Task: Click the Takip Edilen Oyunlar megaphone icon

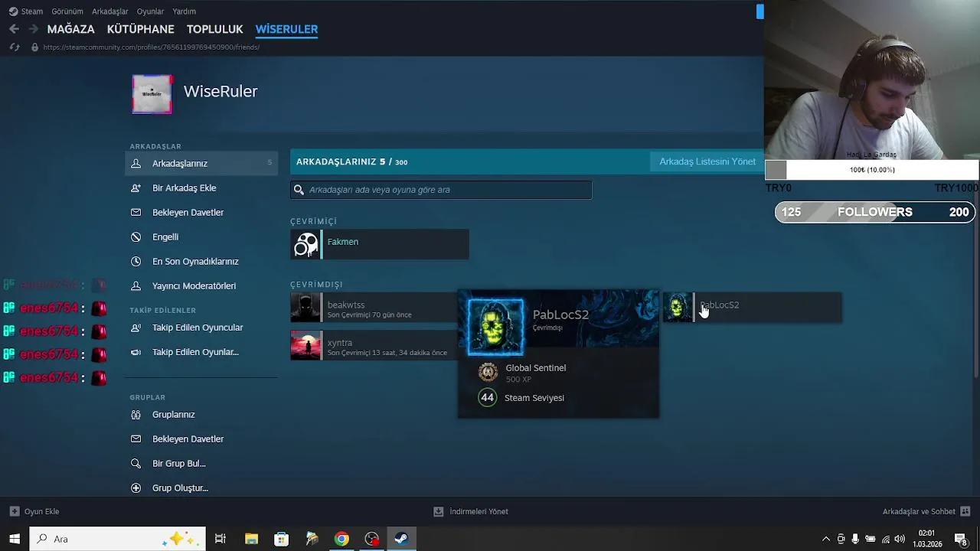Action: 136,352
